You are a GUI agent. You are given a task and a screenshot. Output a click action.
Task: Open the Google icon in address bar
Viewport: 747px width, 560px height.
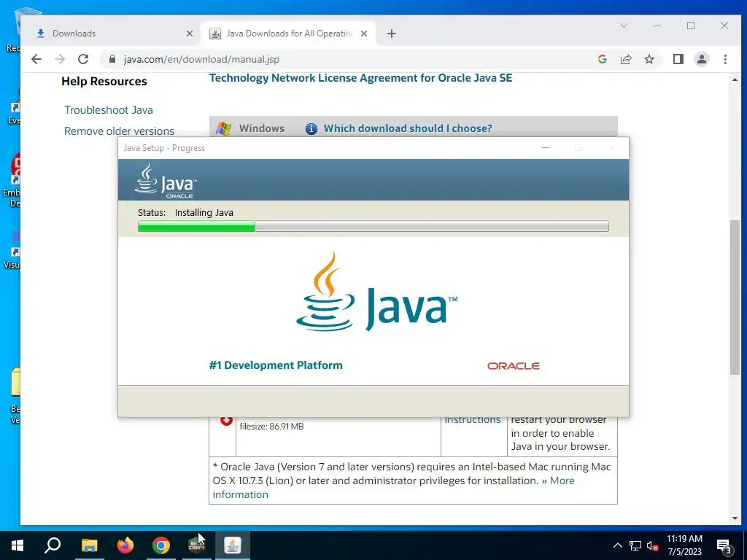pyautogui.click(x=602, y=59)
